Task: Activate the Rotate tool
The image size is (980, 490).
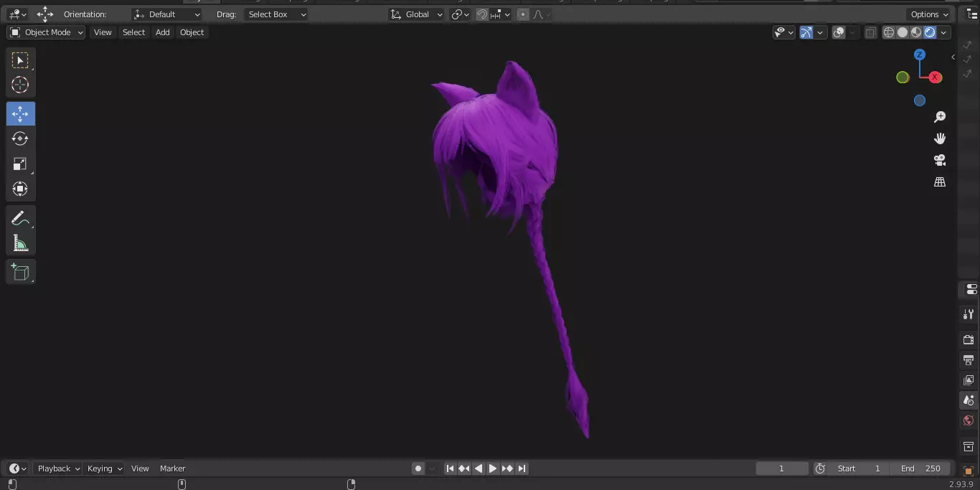Action: tap(20, 138)
